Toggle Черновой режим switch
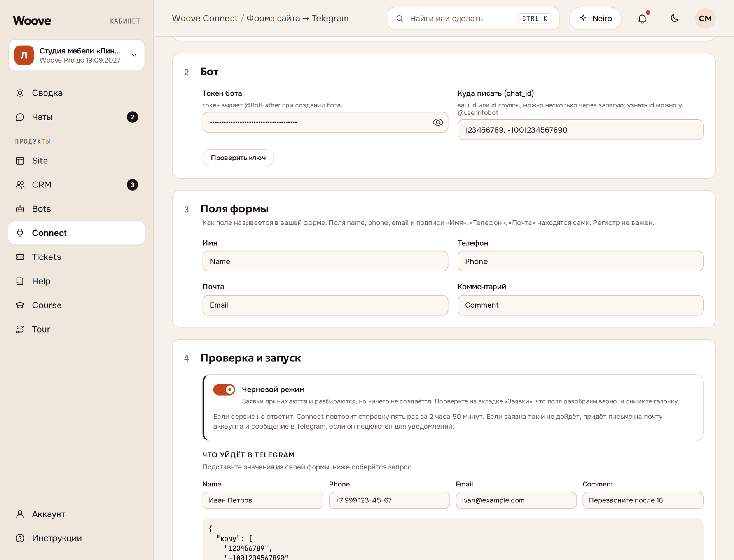Viewport: 734px width, 560px height. pos(224,389)
